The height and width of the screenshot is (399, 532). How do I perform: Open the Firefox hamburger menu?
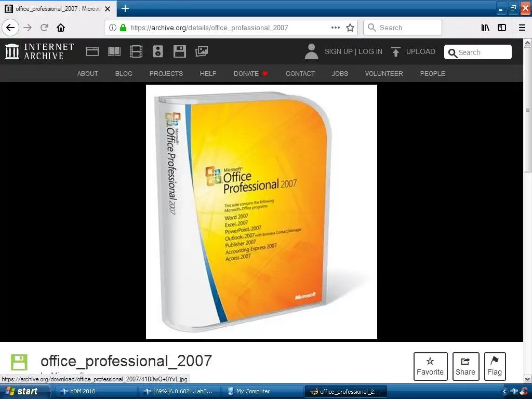(x=522, y=28)
